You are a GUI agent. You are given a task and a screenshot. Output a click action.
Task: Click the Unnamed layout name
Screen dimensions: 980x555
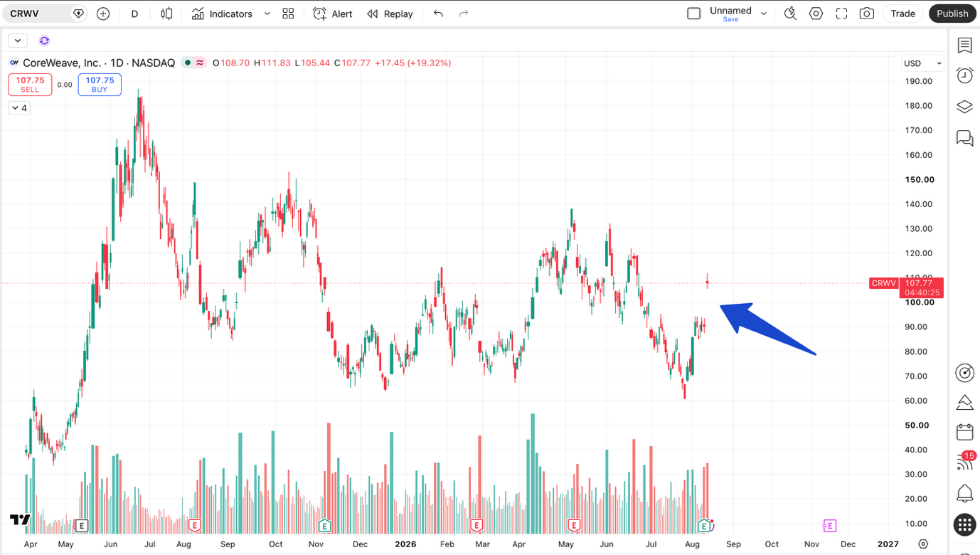point(730,11)
